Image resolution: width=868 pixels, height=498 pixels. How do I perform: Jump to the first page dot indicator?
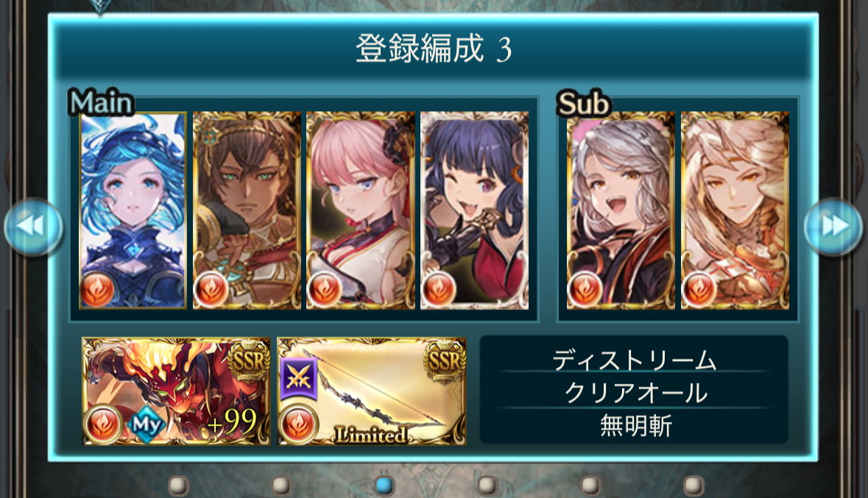click(178, 485)
